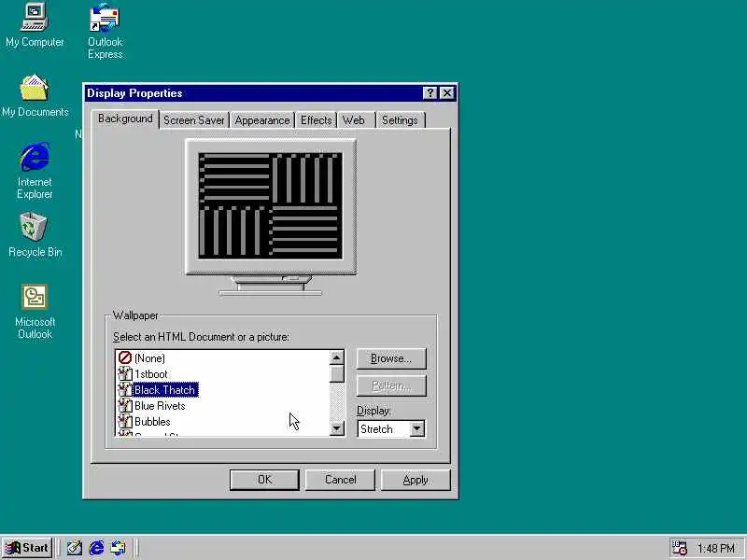Open the Start menu

pos(27,548)
